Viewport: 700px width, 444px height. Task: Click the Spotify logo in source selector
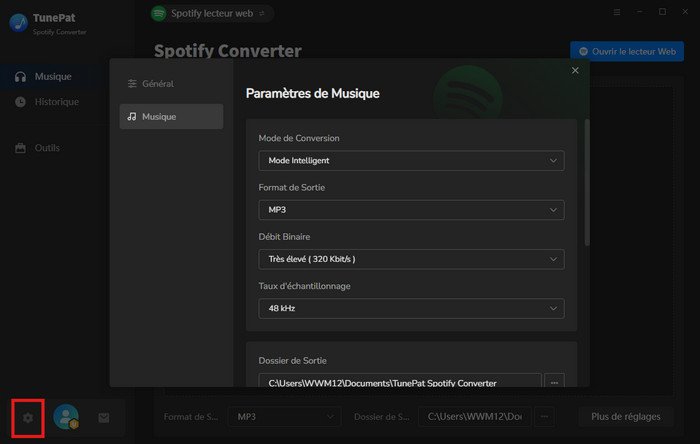[x=158, y=13]
